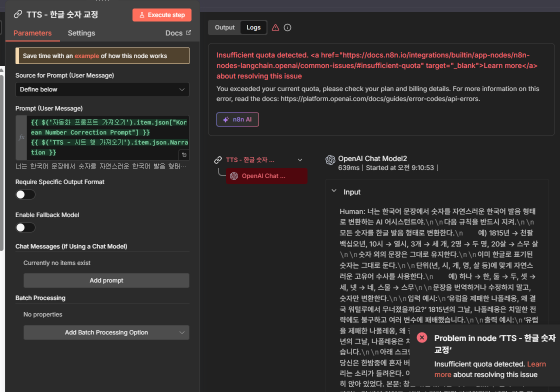This screenshot has height=392, width=560.
Task: Click the OpenAI icon beside OpenAI Chat Model2
Action: click(x=330, y=160)
